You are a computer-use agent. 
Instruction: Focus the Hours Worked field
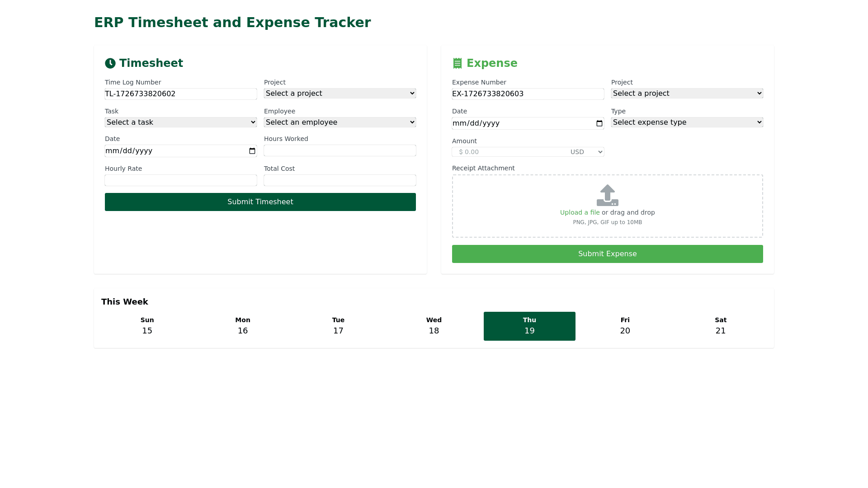tap(340, 150)
